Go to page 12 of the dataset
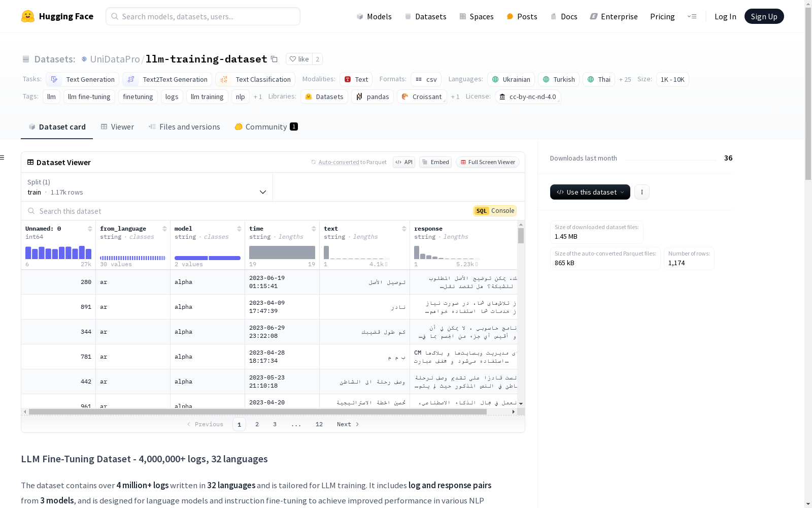This screenshot has height=508, width=812. coord(319,424)
